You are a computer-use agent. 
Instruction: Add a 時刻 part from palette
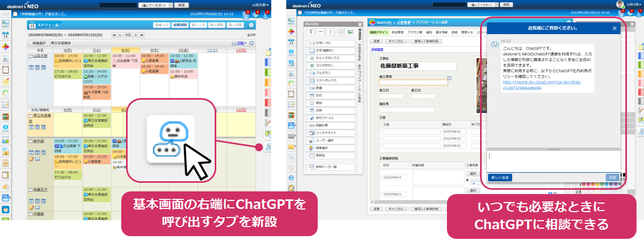331,102
